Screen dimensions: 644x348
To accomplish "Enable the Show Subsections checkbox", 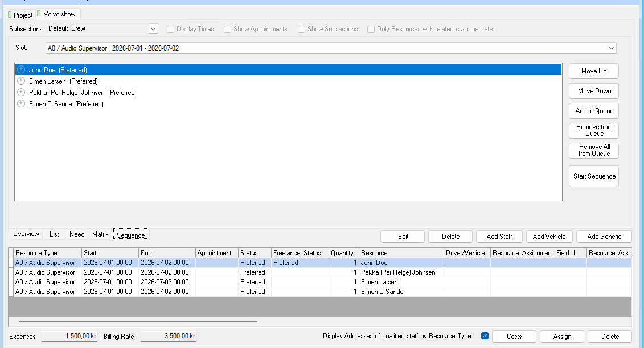I will tap(301, 29).
